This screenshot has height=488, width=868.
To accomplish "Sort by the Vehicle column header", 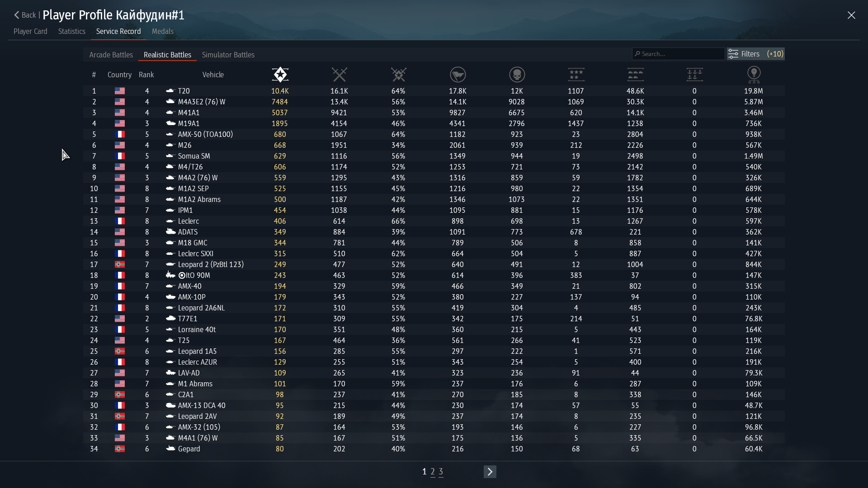I will pos(213,75).
